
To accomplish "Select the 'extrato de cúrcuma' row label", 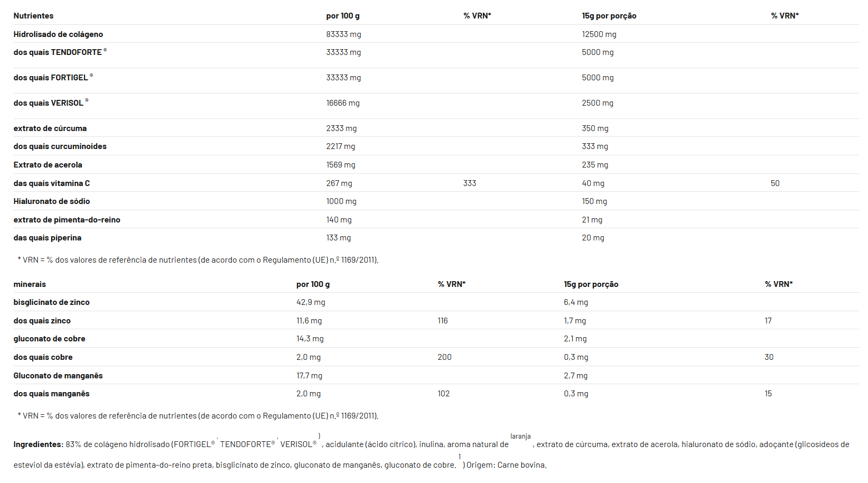I will [50, 128].
